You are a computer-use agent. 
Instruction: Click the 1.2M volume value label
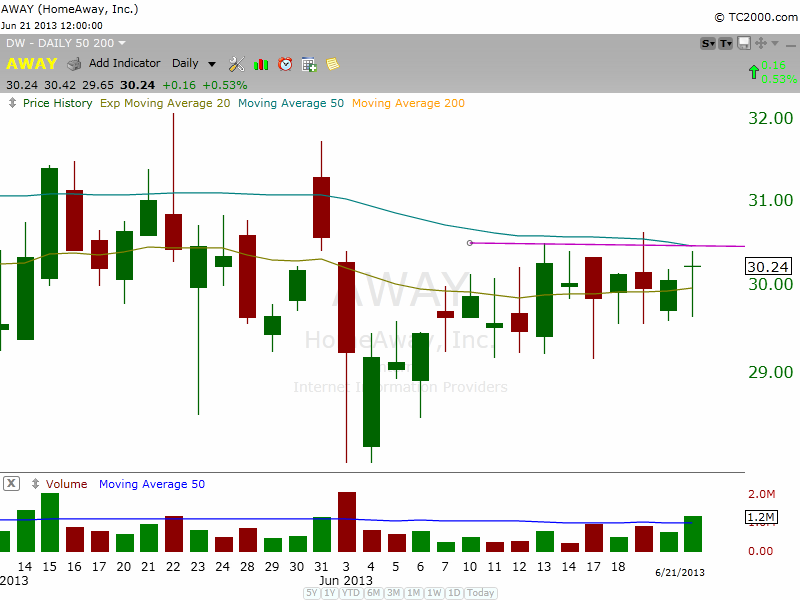(x=761, y=517)
